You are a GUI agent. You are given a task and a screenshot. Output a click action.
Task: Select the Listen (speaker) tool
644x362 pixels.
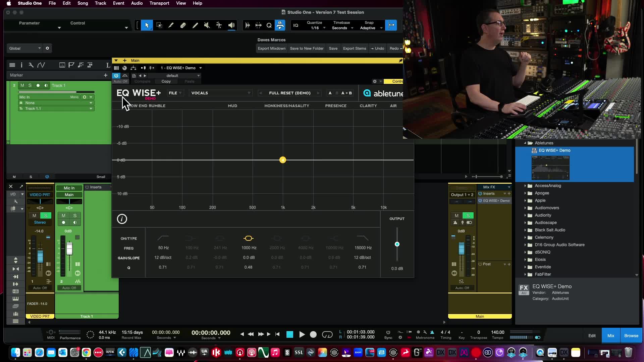pos(231,25)
